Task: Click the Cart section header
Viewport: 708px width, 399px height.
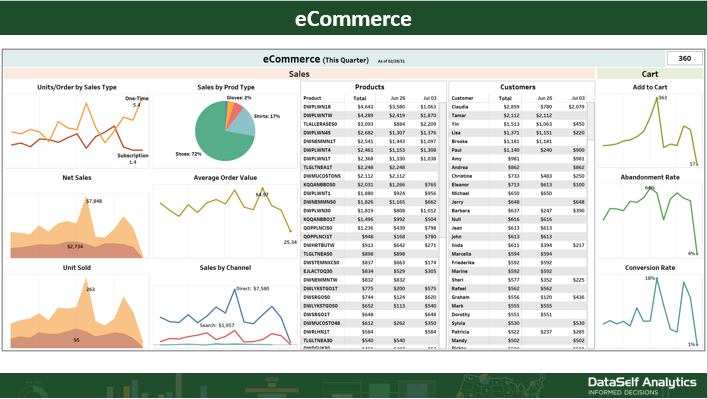Action: tap(650, 74)
